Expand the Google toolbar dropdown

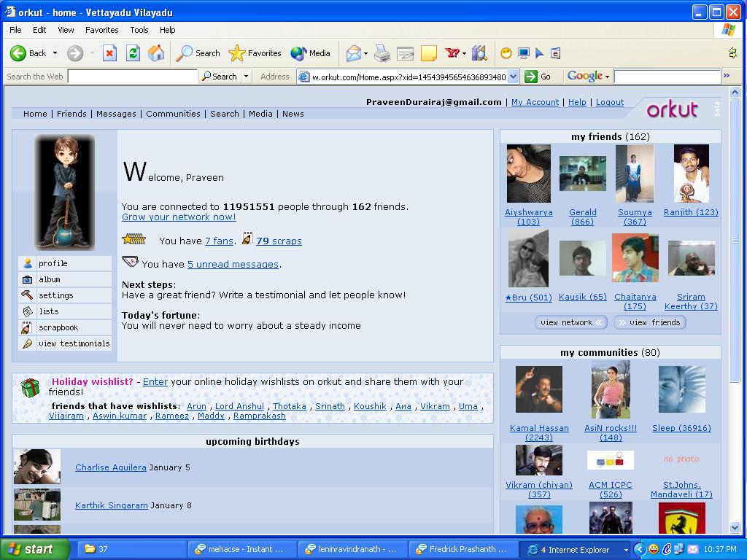608,77
